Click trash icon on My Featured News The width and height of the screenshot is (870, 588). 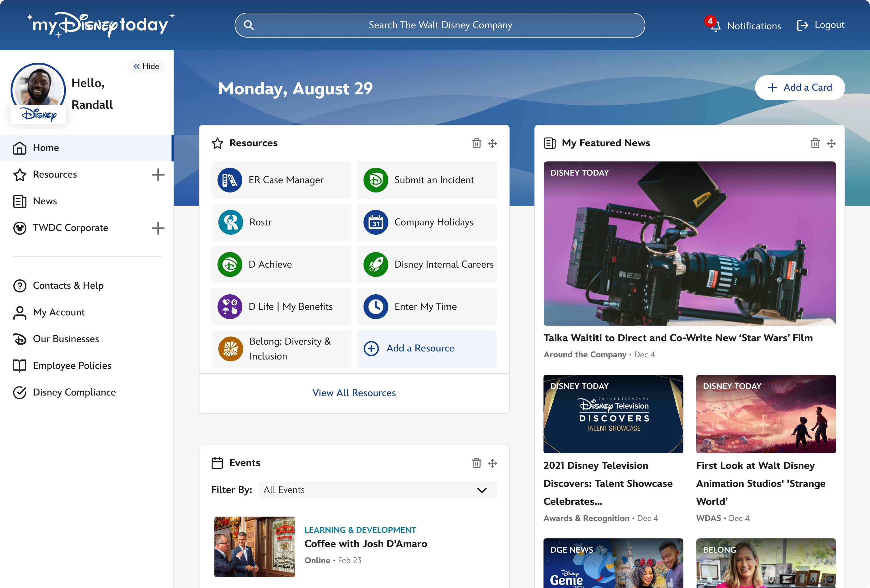815,143
